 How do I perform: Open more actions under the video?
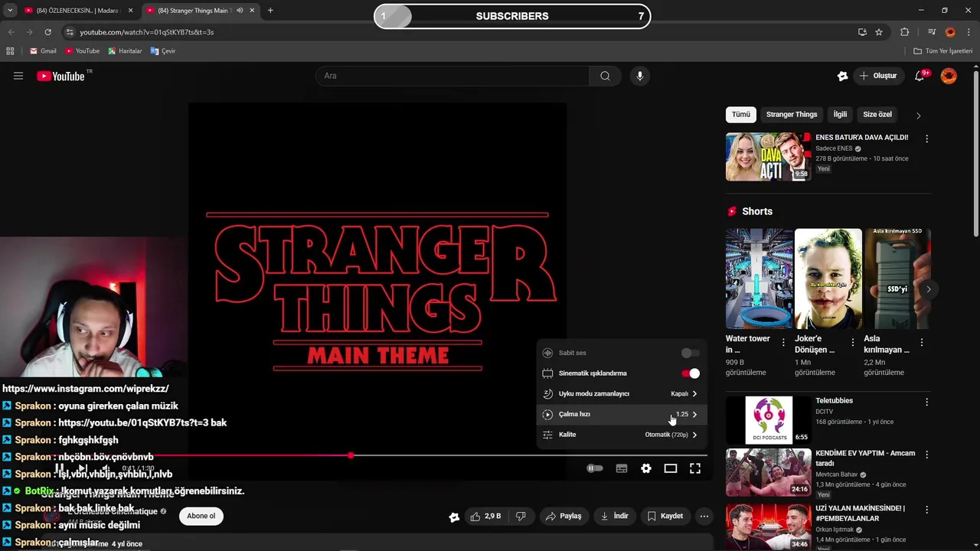pyautogui.click(x=704, y=517)
